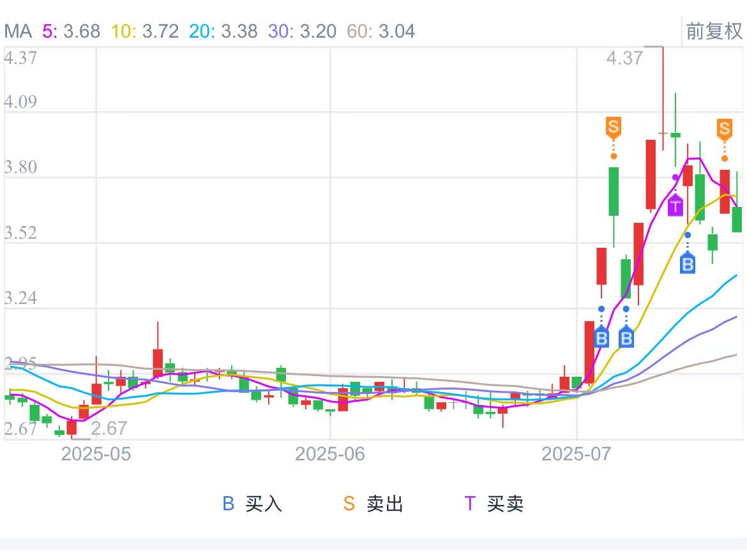747x560 pixels.
Task: Click the large green candle under first S
Action: click(x=614, y=192)
